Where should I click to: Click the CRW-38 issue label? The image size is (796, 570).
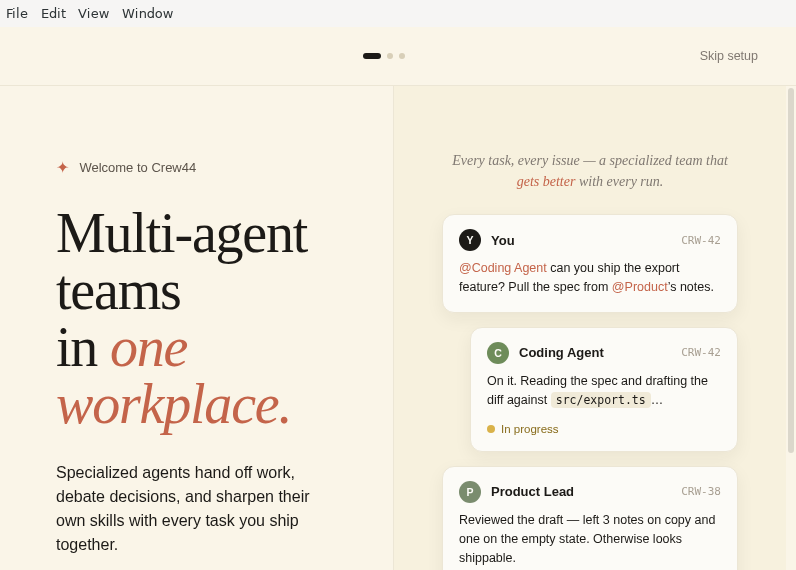click(x=701, y=491)
